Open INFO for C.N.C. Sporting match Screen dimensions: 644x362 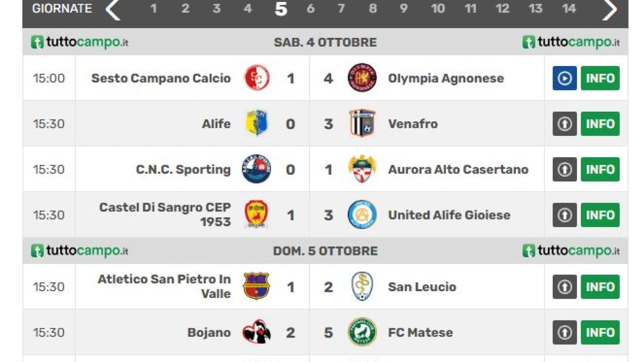pos(600,169)
